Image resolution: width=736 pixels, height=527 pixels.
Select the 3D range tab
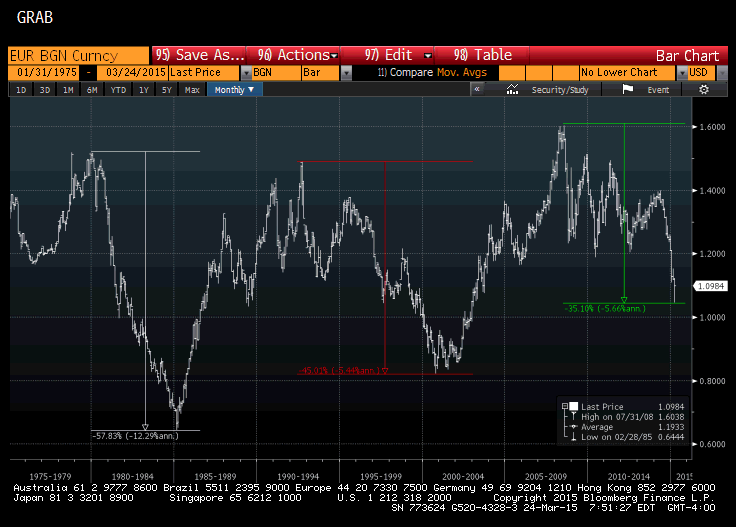tap(45, 90)
